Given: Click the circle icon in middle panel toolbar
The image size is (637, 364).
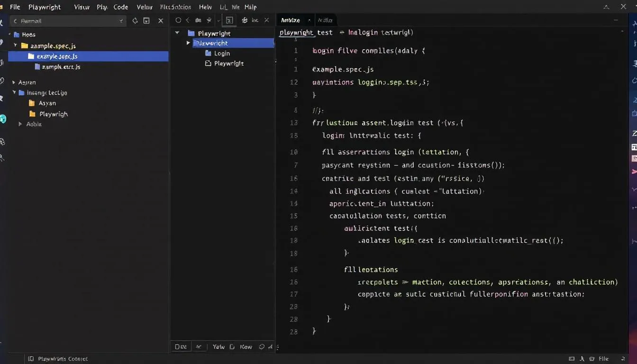Looking at the screenshot, I should [x=178, y=20].
